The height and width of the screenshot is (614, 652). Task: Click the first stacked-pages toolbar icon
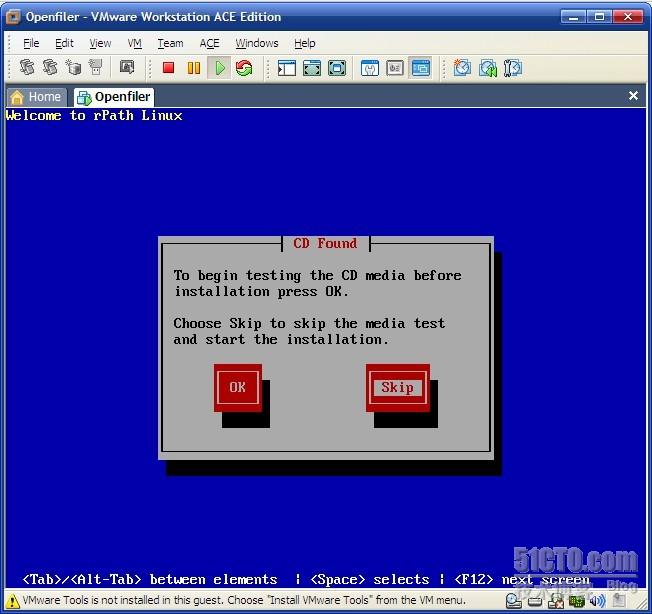tap(27, 67)
